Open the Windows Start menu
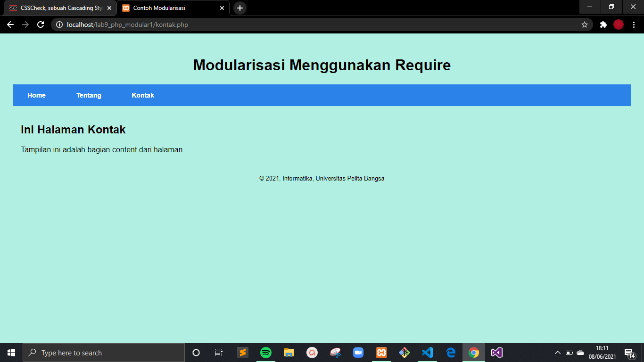The width and height of the screenshot is (644, 362). (10, 353)
